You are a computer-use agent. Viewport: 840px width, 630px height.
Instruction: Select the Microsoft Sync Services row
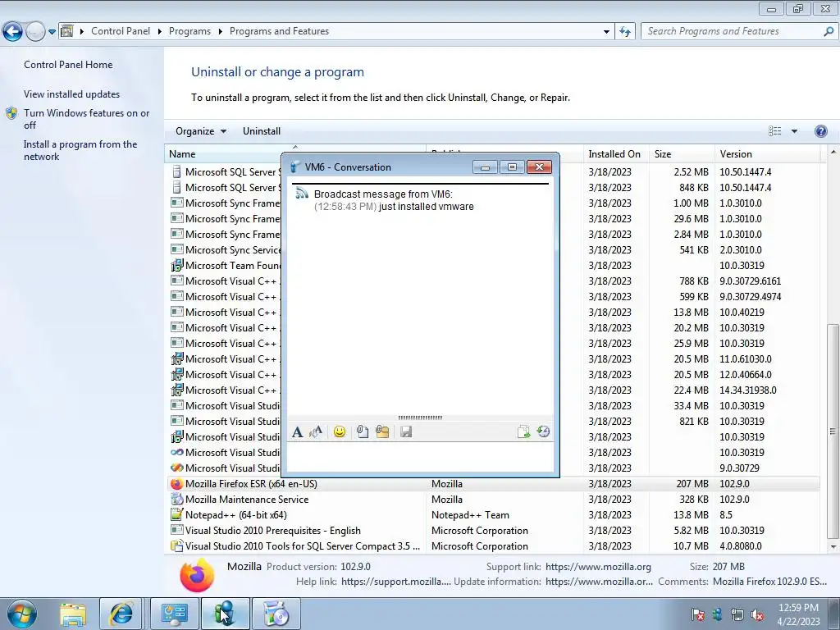coord(493,249)
